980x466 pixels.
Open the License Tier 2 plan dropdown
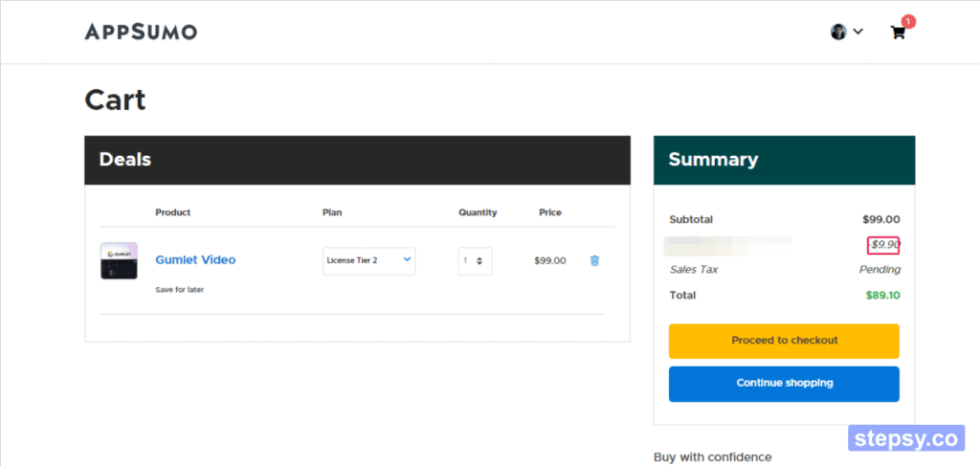coord(368,260)
